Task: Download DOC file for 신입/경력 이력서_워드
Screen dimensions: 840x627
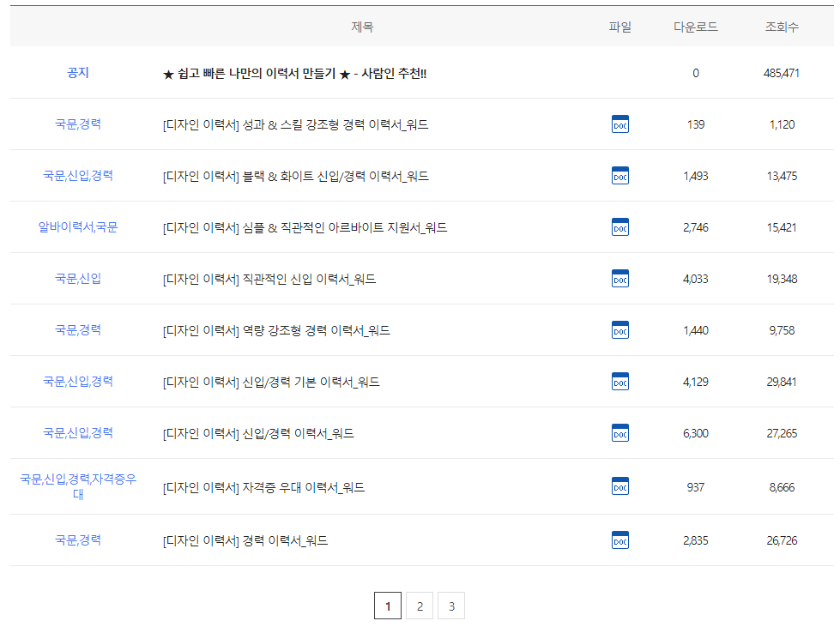Action: [619, 432]
